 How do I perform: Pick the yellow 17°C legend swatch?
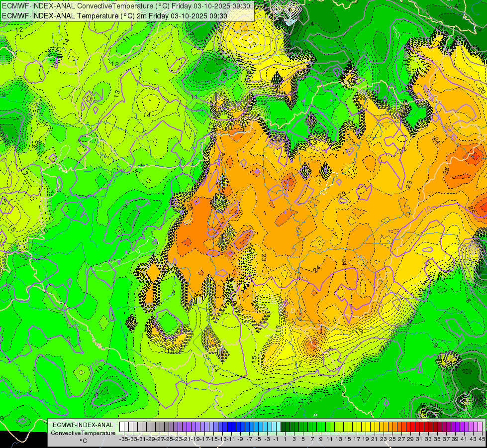point(354,427)
